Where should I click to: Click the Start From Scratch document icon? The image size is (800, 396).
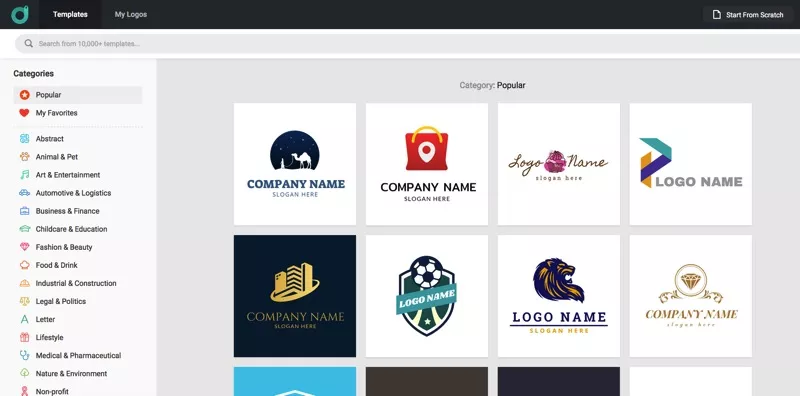click(x=717, y=15)
